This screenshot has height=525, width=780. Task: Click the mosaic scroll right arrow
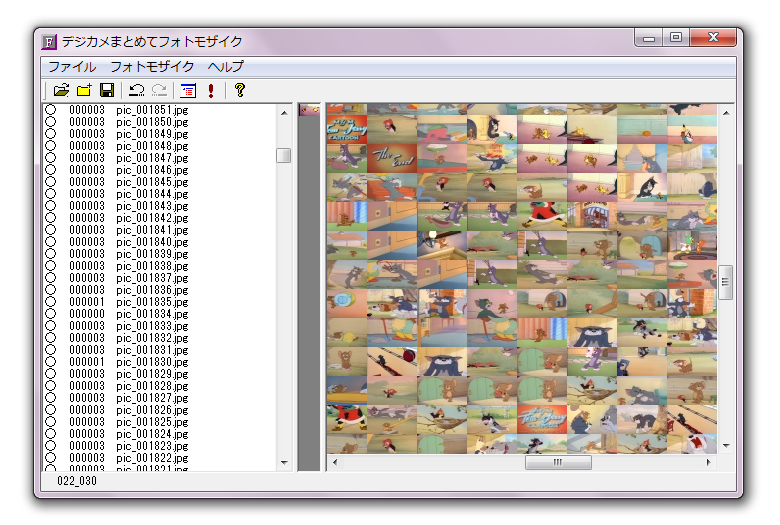[x=708, y=462]
